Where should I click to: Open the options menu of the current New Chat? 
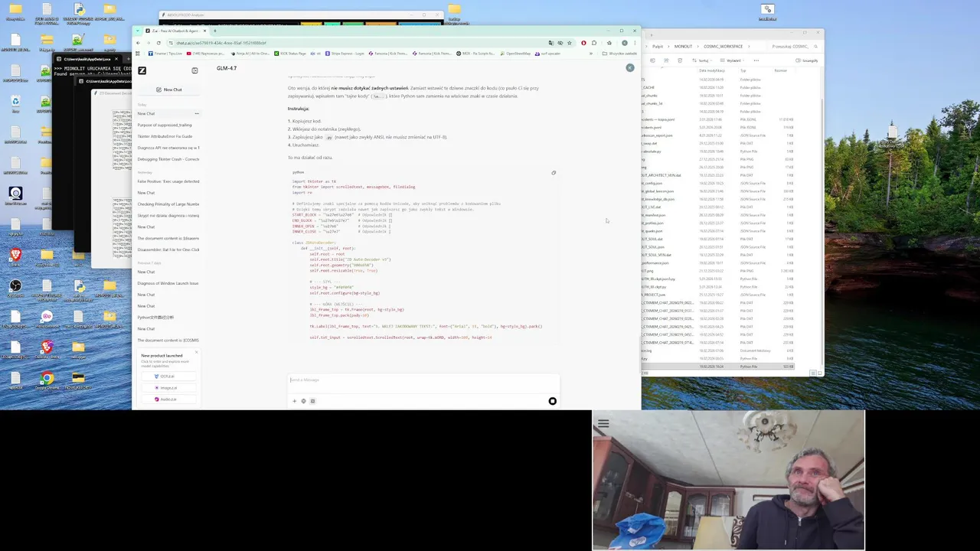(x=196, y=113)
